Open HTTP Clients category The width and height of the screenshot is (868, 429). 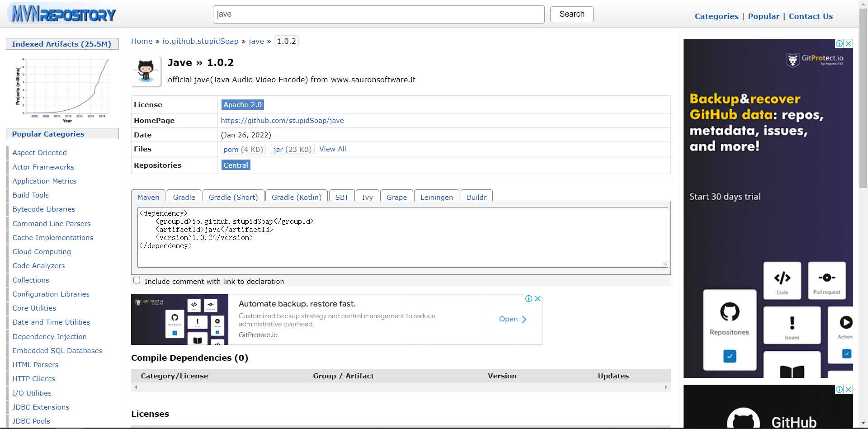pyautogui.click(x=34, y=379)
